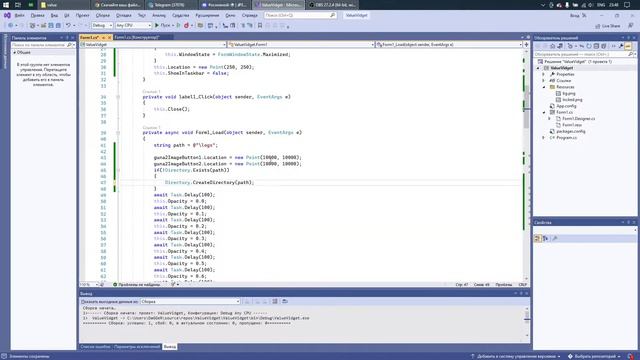Viewport: 640px width, 360px height.
Task: Open the output source dropdown showing Сборка
Action: pos(190,301)
